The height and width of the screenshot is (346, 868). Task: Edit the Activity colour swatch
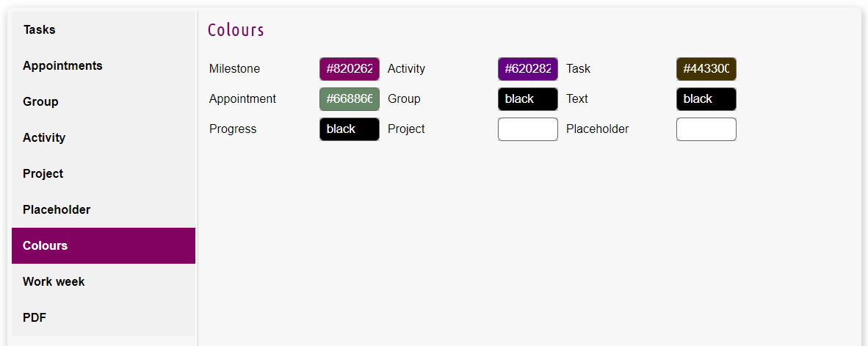coord(528,69)
